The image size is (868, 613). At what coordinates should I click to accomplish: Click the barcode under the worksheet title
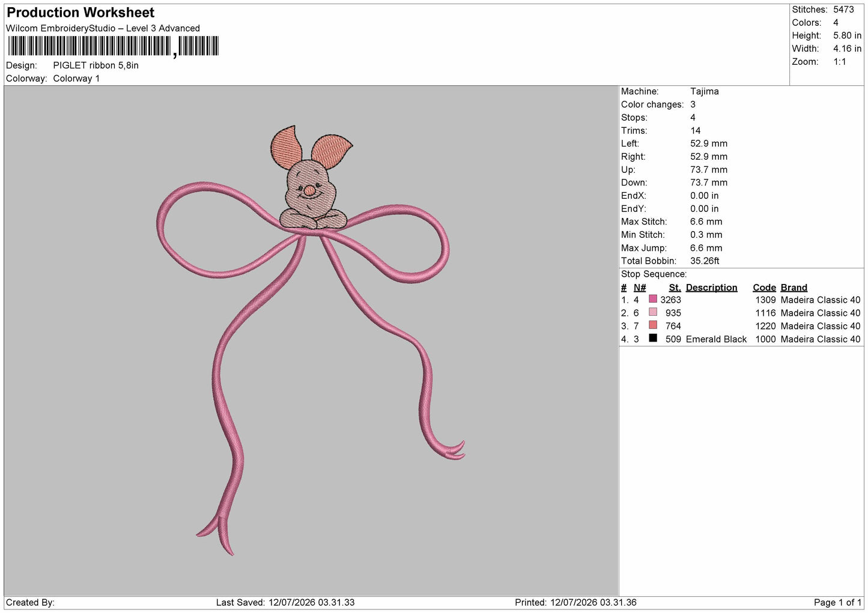pyautogui.click(x=113, y=46)
